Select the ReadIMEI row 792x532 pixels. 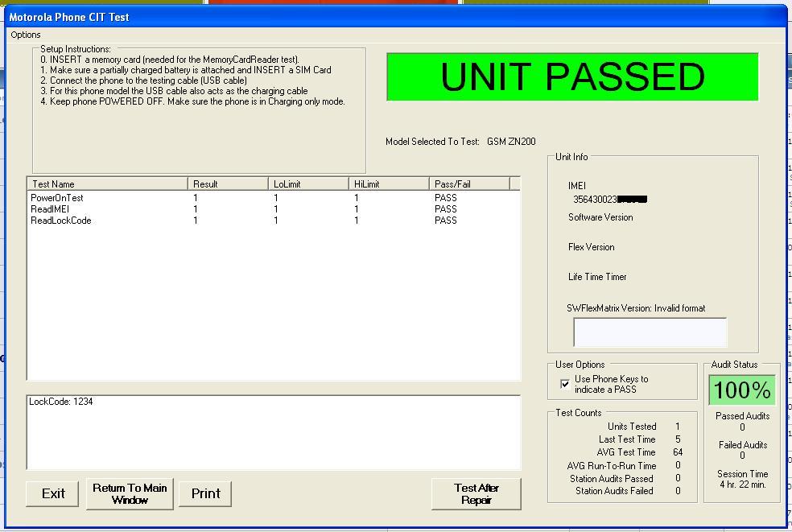(x=274, y=209)
